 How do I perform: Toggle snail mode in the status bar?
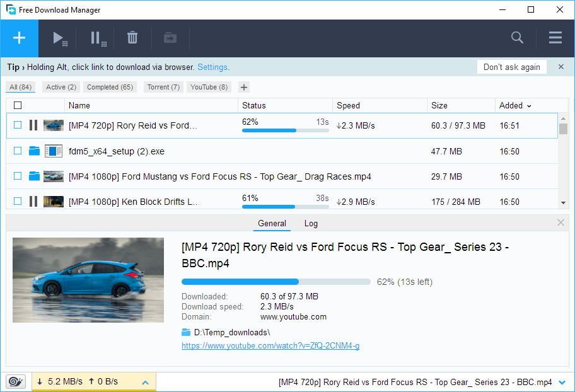click(16, 381)
